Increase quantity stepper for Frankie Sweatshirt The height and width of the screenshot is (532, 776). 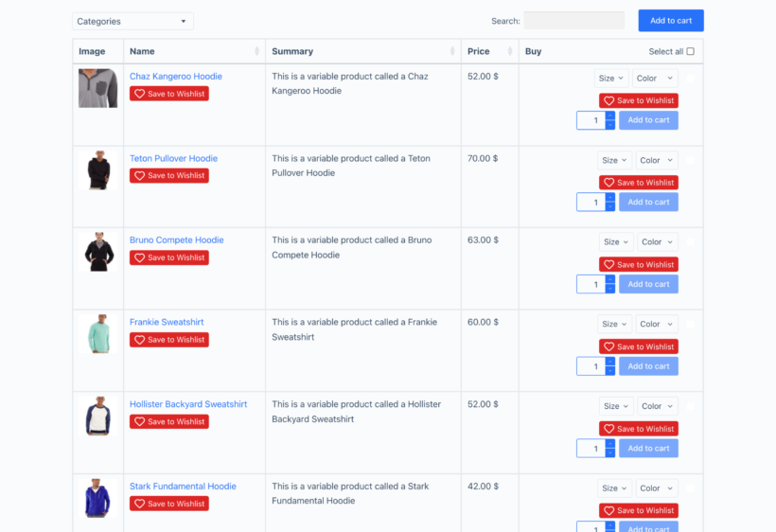(x=610, y=362)
